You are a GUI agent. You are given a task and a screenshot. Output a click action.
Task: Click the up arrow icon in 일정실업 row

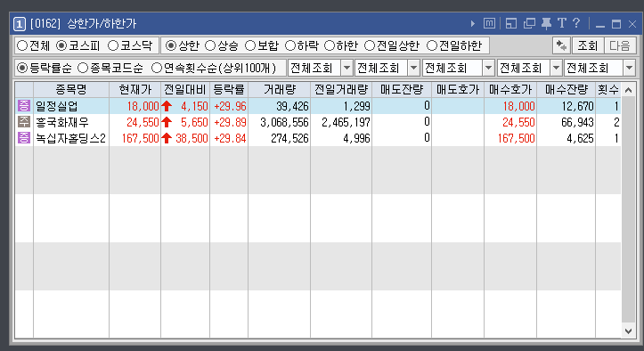167,106
